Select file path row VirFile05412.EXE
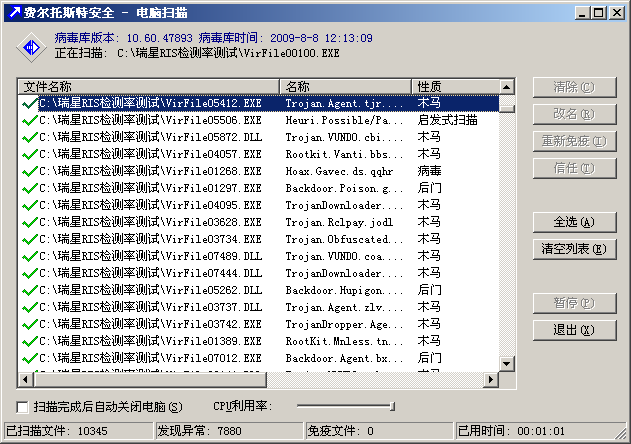631x444 pixels. [150, 103]
